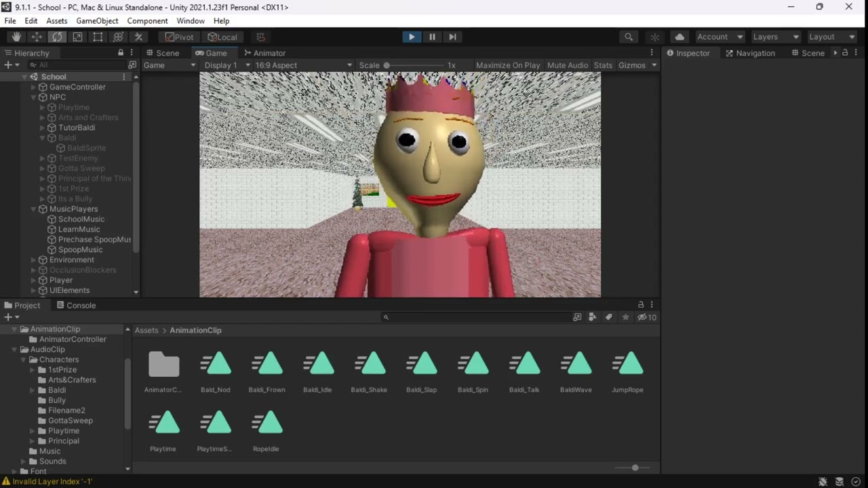The height and width of the screenshot is (488, 868).
Task: Switch to the Animator tab
Action: point(265,53)
